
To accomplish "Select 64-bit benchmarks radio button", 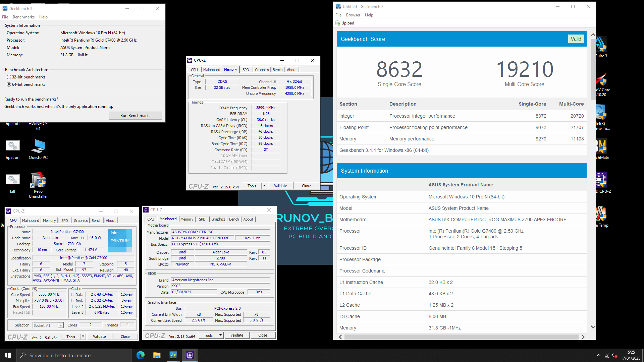I will pyautogui.click(x=9, y=84).
